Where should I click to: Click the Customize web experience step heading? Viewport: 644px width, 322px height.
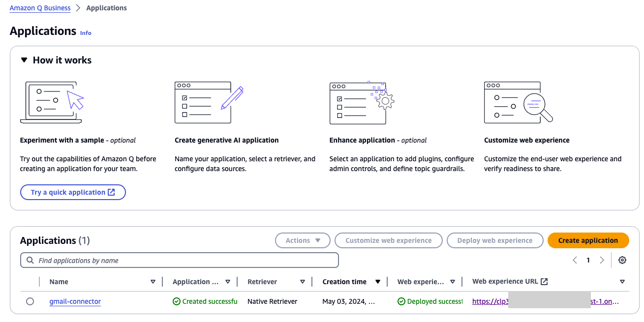527,140
